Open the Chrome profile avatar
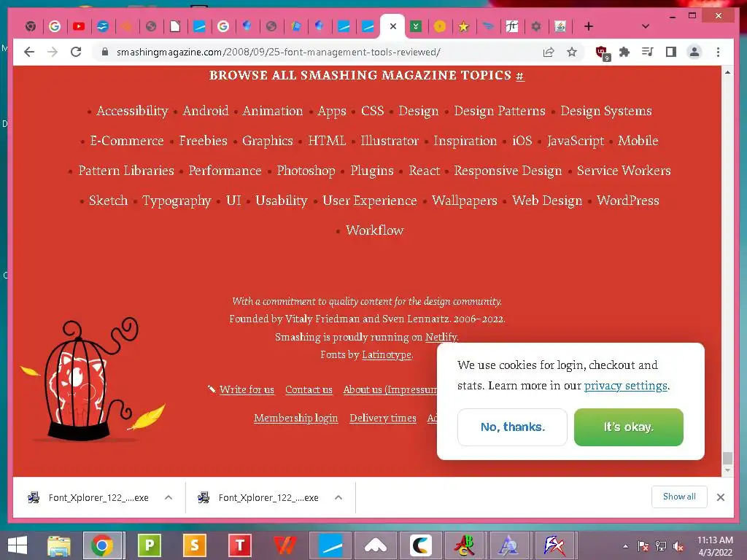The width and height of the screenshot is (747, 560). pyautogui.click(x=694, y=52)
